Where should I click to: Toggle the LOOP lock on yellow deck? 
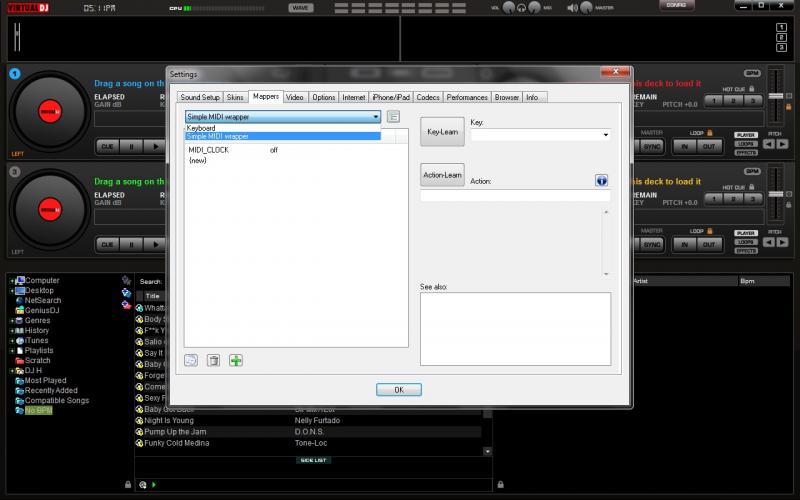(710, 231)
